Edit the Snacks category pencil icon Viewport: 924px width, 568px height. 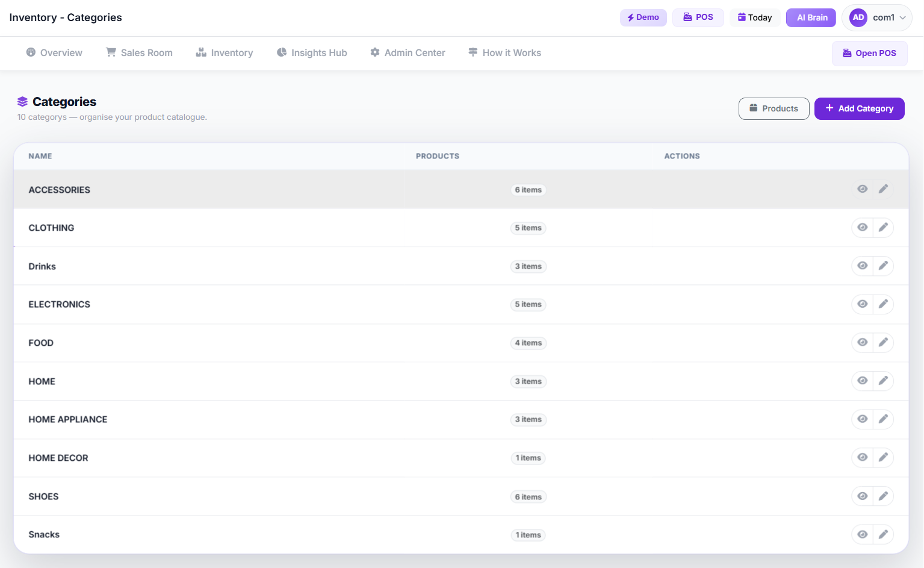pyautogui.click(x=883, y=534)
